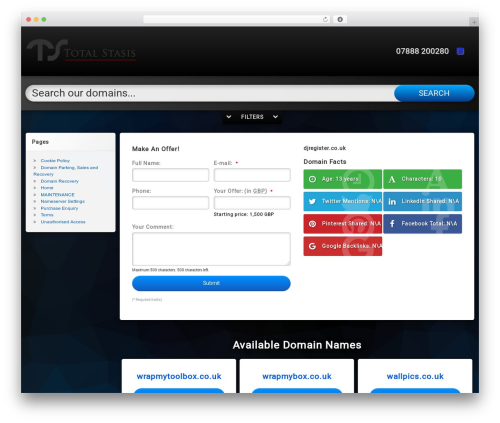Open the Terms page link
The image size is (500, 423).
(47, 215)
